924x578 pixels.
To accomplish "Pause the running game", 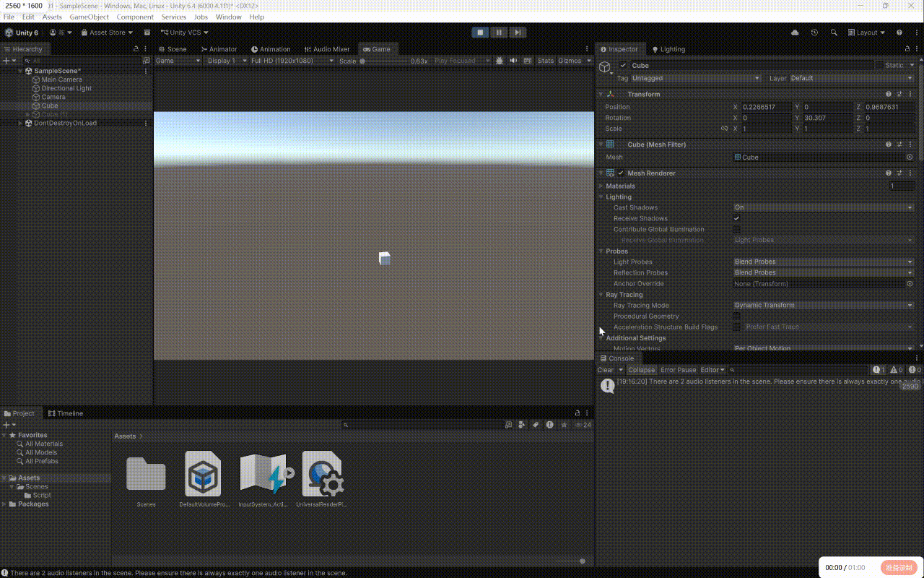I will point(499,33).
